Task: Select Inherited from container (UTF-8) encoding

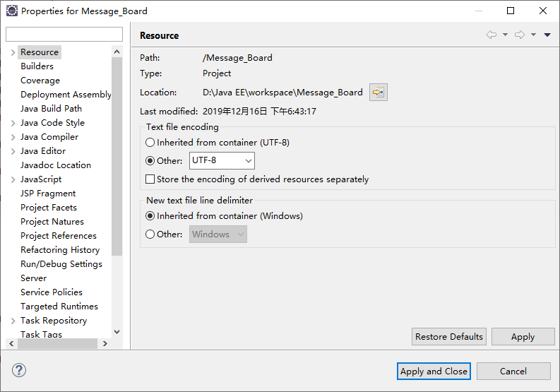Action: [150, 143]
